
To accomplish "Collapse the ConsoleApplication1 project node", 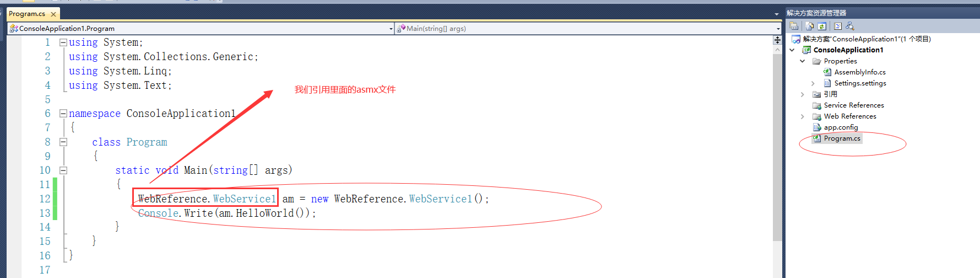I will coord(792,50).
